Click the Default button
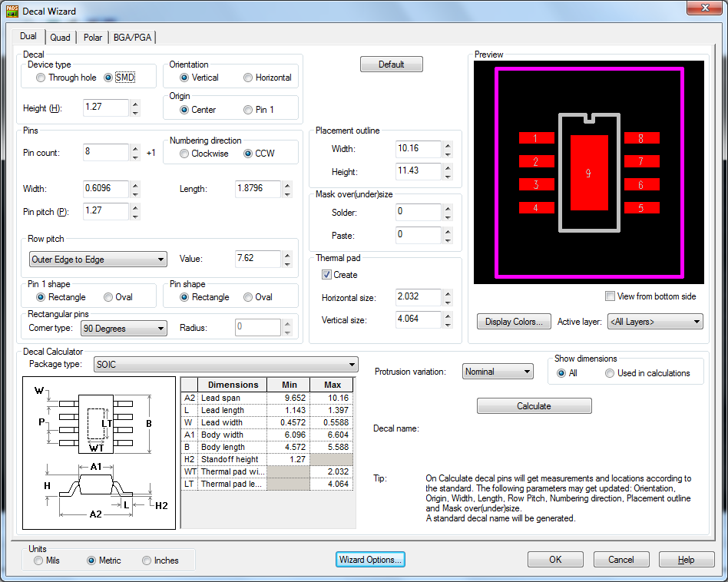Screen dimensions: 728x582 392,64
